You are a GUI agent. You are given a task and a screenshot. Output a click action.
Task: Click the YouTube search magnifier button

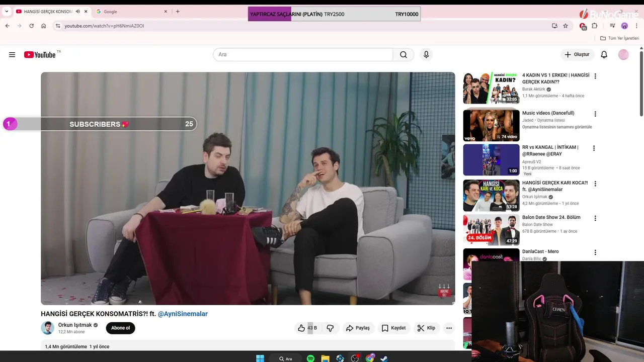coord(404,55)
